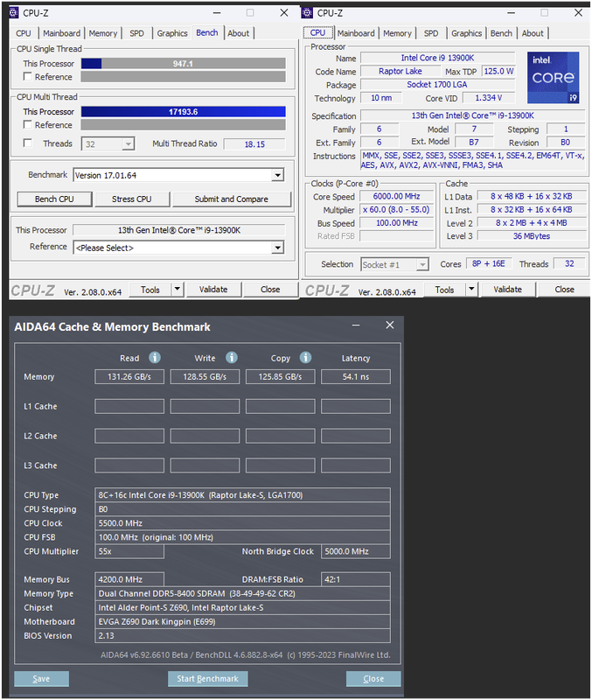Click the Read info icon in AIDA64
This screenshot has height=700, width=592.
tap(155, 358)
